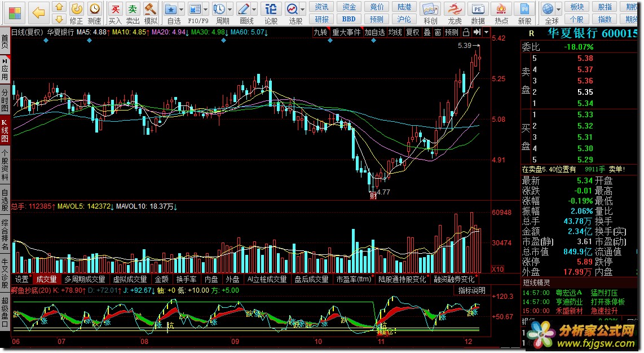Click the 亨迪药业 alert row
The height and width of the screenshot is (353, 644).
pyautogui.click(x=574, y=302)
